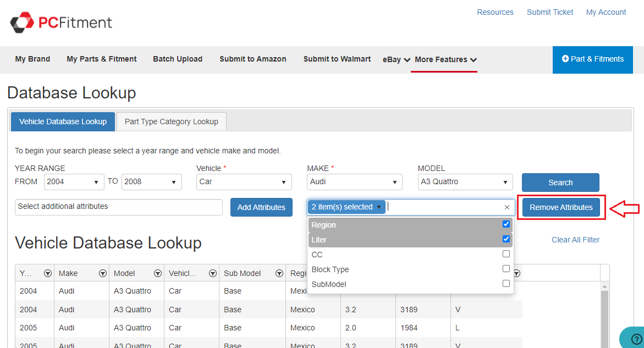The image size is (644, 348).
Task: Expand the FROM year dropdown
Action: pos(73,182)
